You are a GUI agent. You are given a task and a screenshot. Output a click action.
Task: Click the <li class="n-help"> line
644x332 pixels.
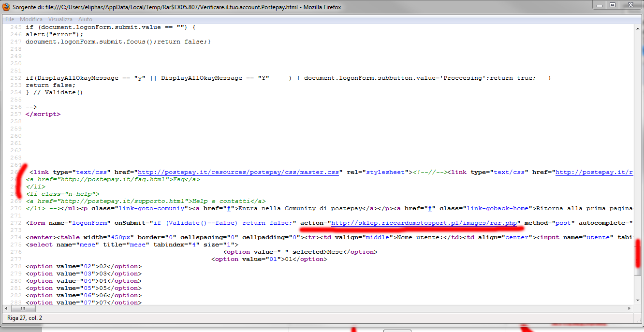coord(62,194)
